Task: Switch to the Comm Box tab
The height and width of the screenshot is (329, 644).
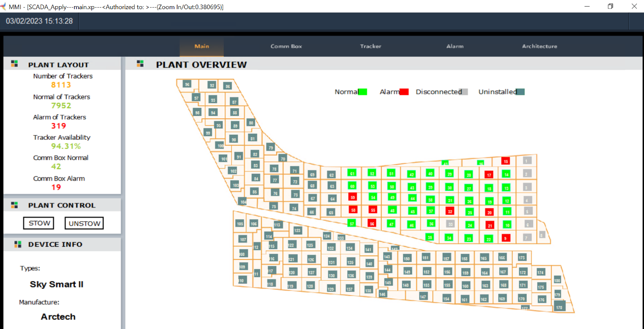Action: pyautogui.click(x=286, y=46)
